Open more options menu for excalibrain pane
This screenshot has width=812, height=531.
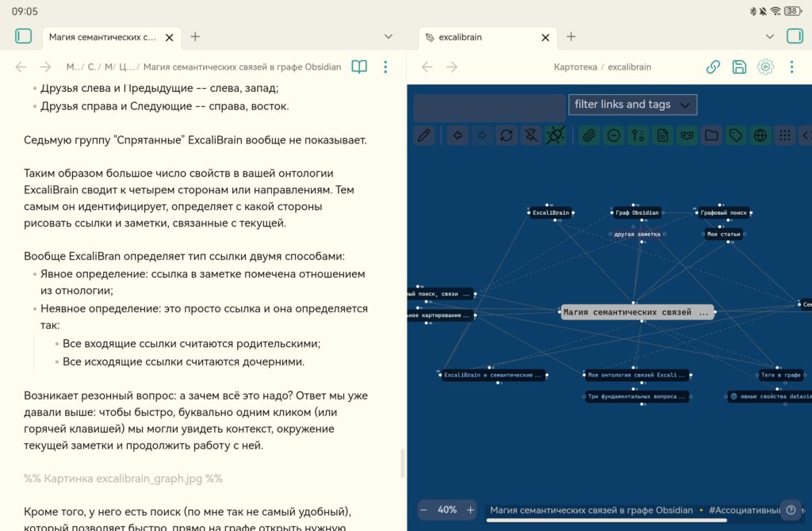(791, 67)
